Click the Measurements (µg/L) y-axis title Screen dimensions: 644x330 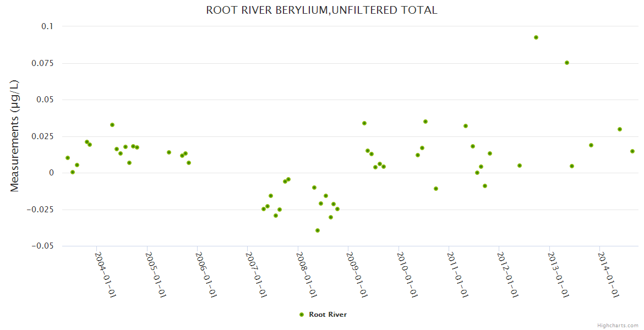point(15,136)
